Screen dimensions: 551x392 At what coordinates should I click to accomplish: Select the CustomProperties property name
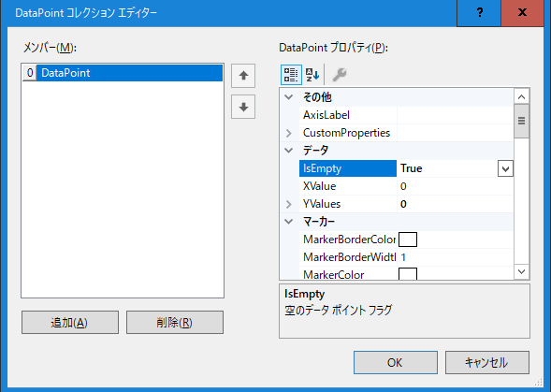pos(348,133)
